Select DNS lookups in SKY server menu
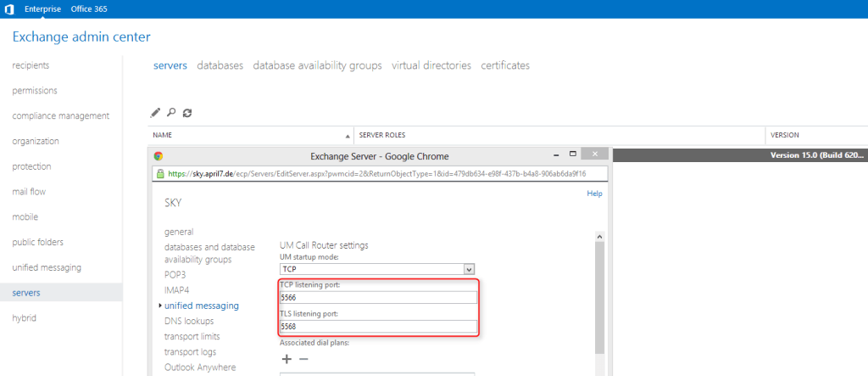The width and height of the screenshot is (868, 376). [x=189, y=321]
